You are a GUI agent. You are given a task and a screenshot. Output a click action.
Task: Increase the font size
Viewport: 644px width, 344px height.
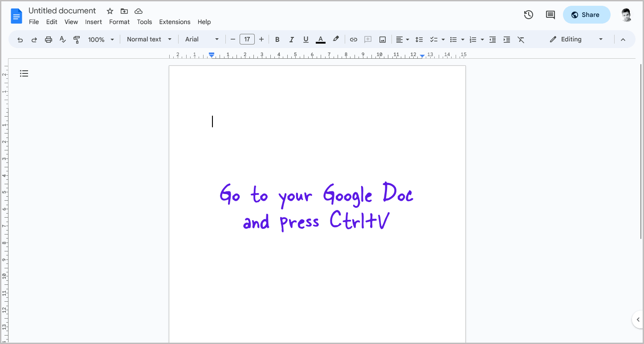tap(261, 40)
